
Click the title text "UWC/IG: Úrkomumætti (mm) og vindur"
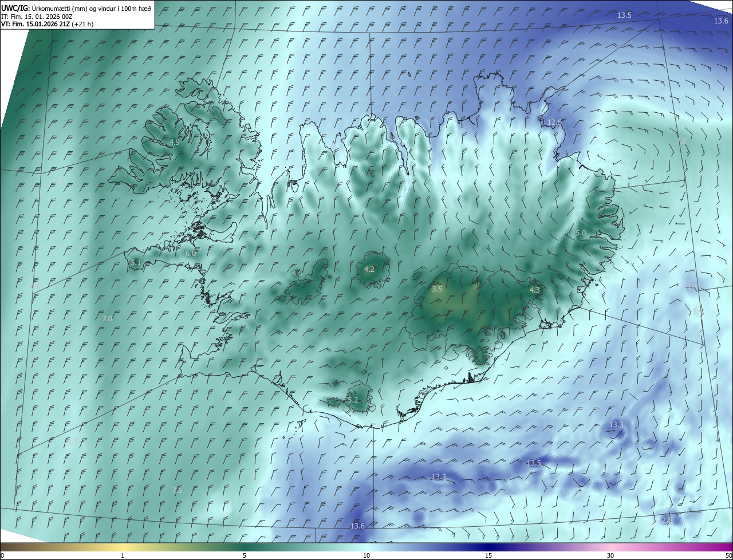[58, 9]
